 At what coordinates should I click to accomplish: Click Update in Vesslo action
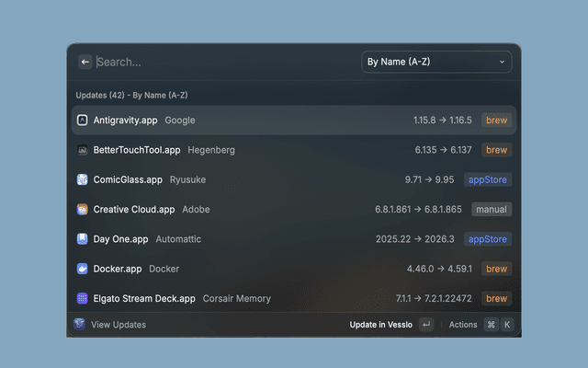pos(381,325)
